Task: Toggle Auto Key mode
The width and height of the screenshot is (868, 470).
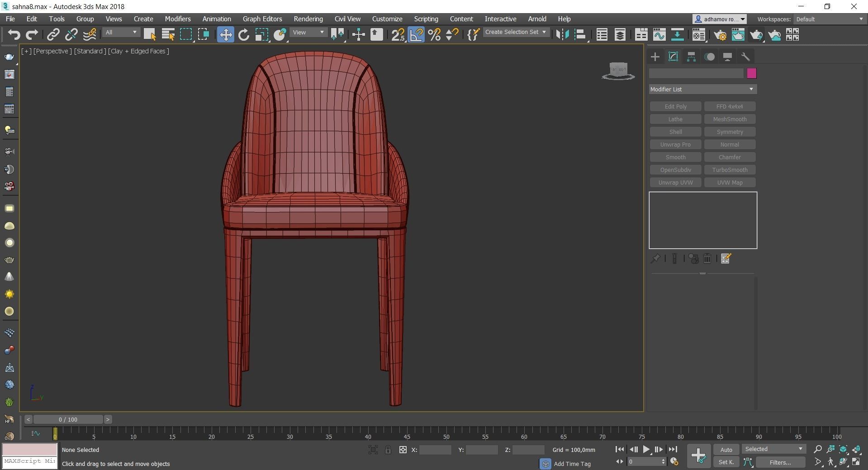Action: coord(726,449)
